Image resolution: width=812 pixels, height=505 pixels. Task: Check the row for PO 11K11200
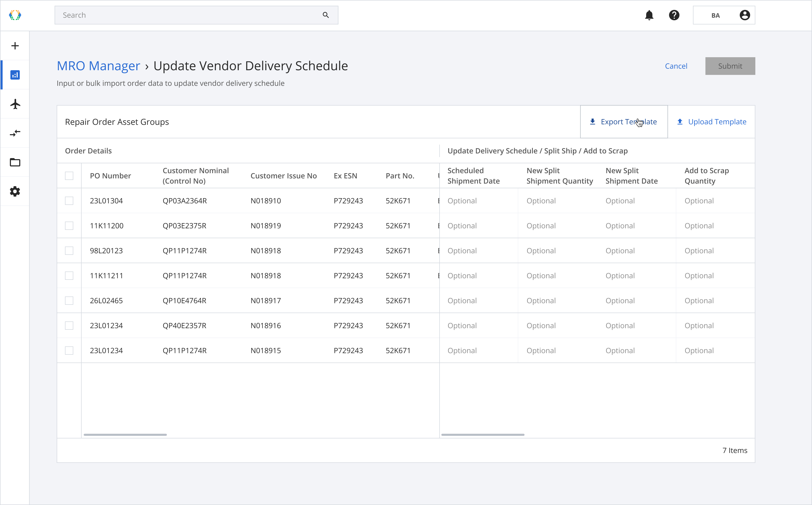click(69, 226)
